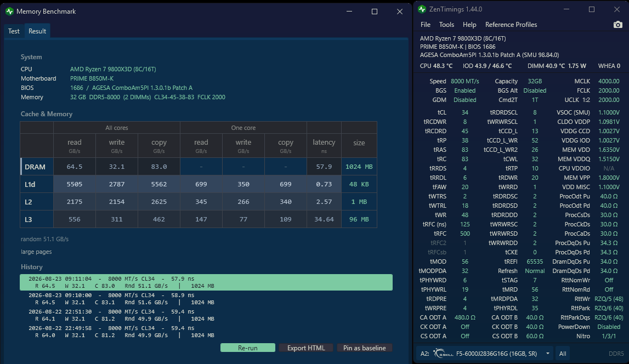629x364 pixels.
Task: Click the FCLK value 2000.00
Action: (x=609, y=90)
